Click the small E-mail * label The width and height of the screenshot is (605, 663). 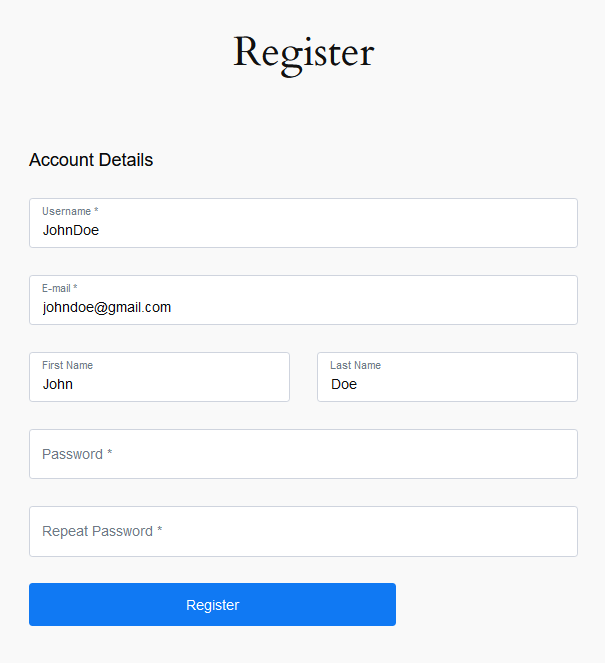(x=60, y=288)
